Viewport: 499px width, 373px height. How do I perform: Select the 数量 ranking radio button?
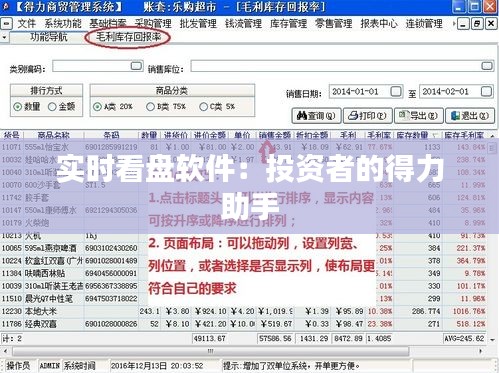pos(17,107)
